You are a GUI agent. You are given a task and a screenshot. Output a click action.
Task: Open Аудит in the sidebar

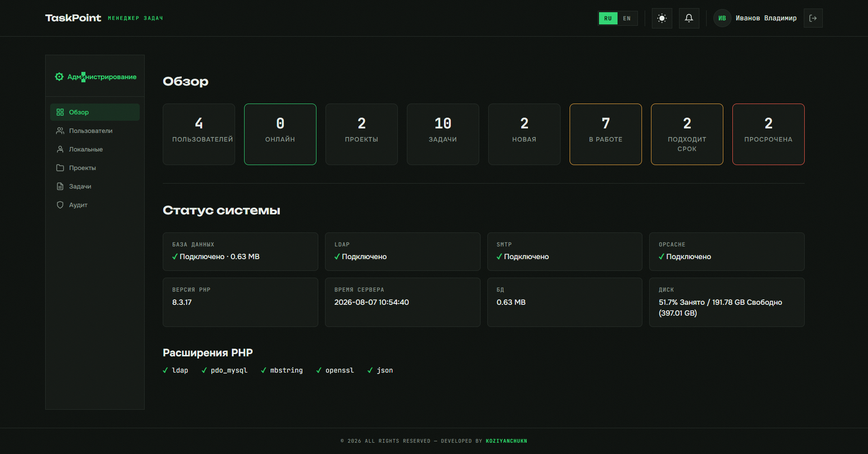(95, 205)
